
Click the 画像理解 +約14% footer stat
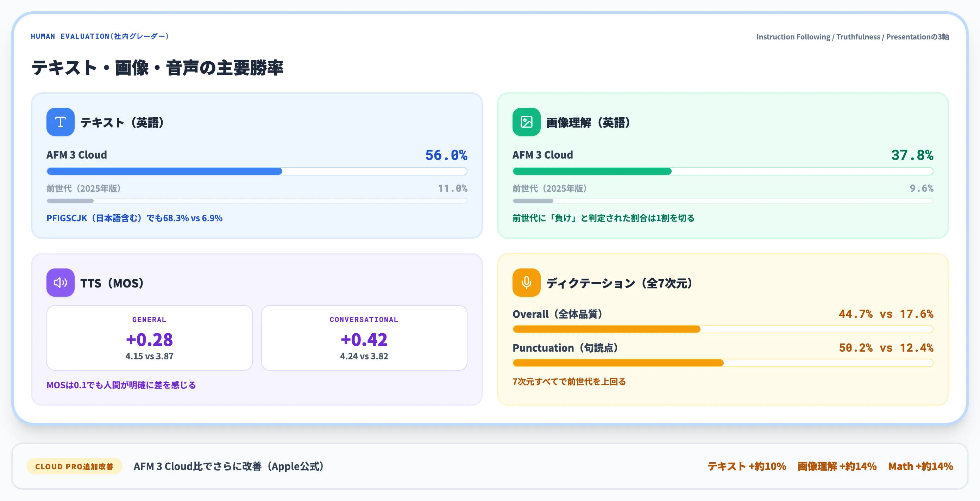pos(837,466)
